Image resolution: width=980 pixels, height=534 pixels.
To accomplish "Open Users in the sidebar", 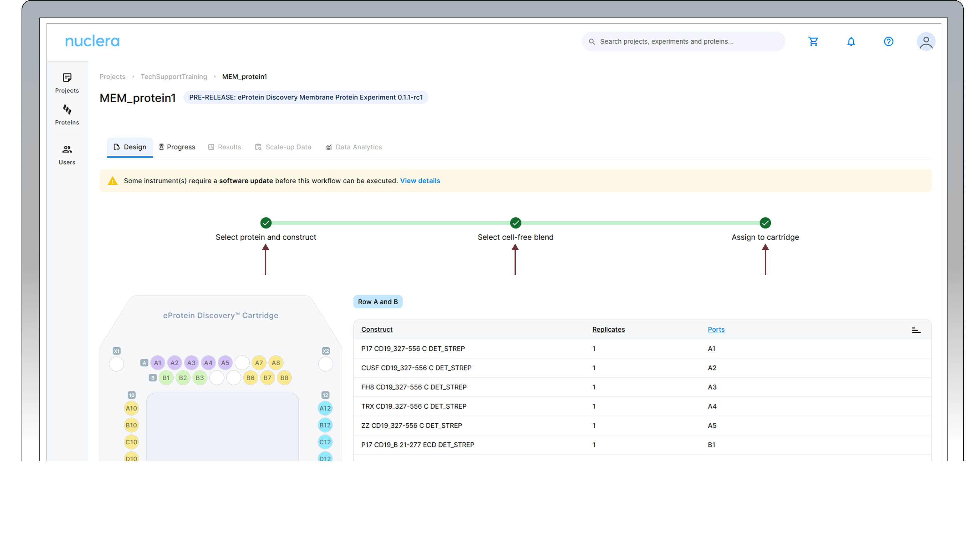I will (67, 155).
